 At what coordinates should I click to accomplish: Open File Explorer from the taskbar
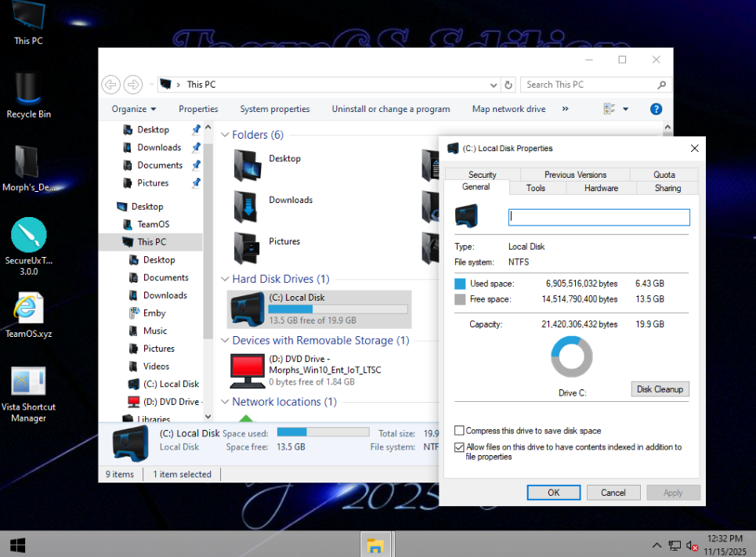375,544
